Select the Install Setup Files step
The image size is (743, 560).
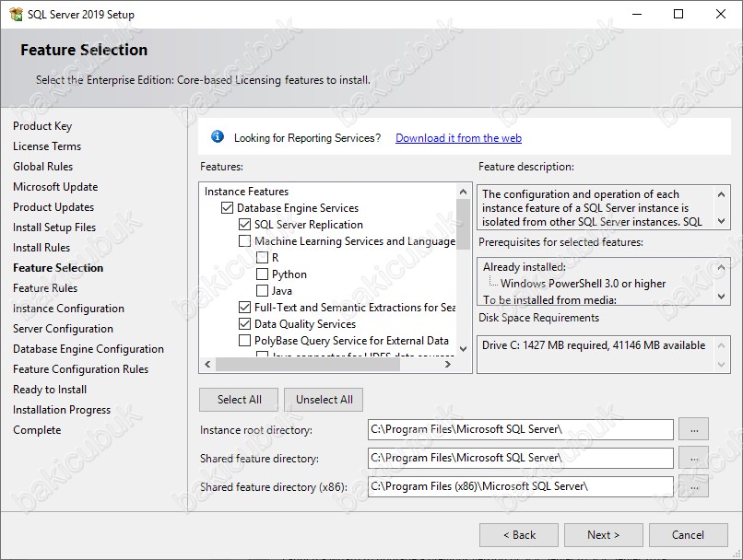[54, 227]
